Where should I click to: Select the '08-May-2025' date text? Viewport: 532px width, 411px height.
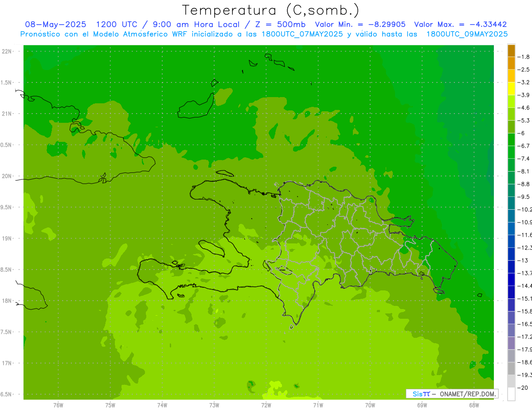(55, 24)
